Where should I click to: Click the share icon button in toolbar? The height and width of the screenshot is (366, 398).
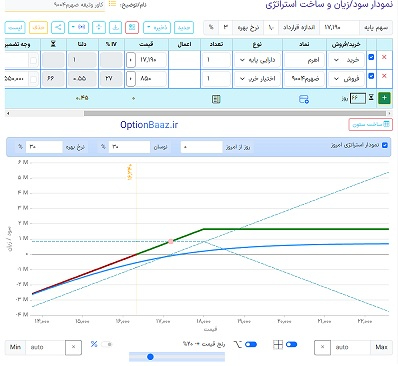[x=58, y=27]
